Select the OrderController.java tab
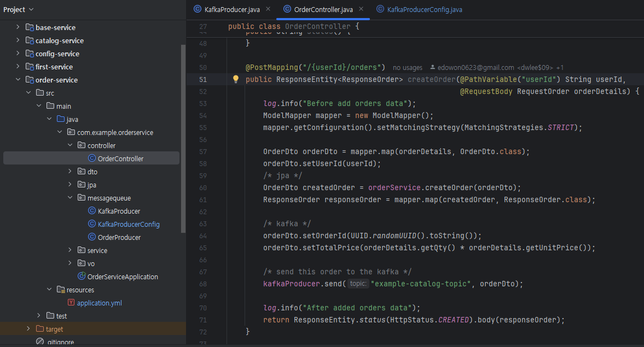 [x=323, y=9]
